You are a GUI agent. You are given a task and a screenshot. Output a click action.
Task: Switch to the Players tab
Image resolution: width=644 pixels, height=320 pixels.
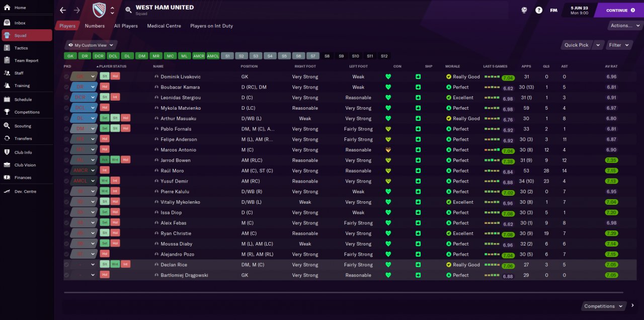(67, 26)
